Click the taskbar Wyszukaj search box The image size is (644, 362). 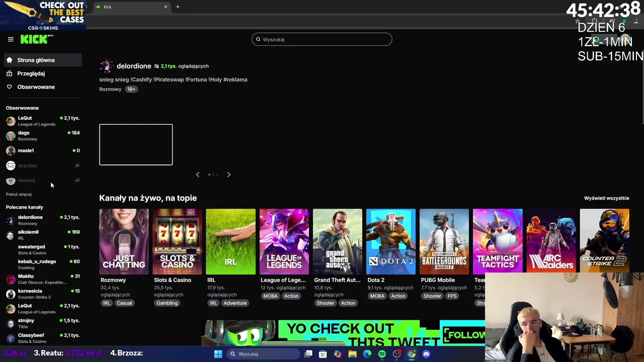(x=263, y=354)
